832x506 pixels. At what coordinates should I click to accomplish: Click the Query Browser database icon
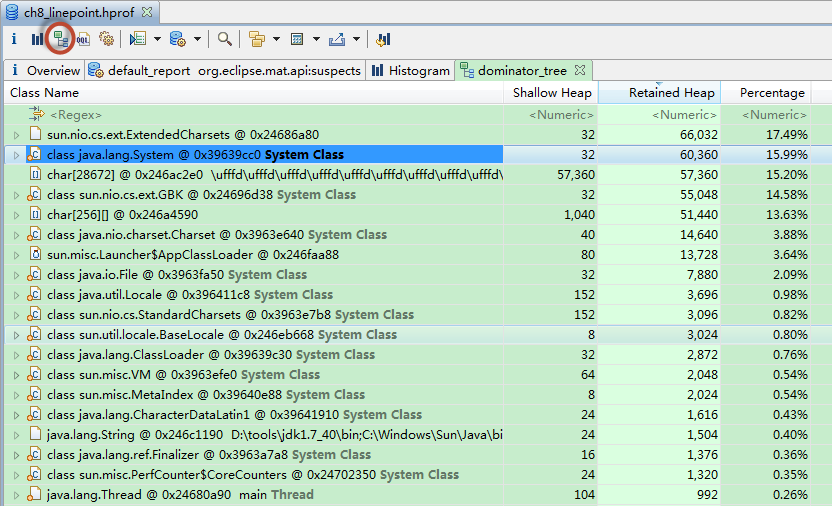[177, 39]
